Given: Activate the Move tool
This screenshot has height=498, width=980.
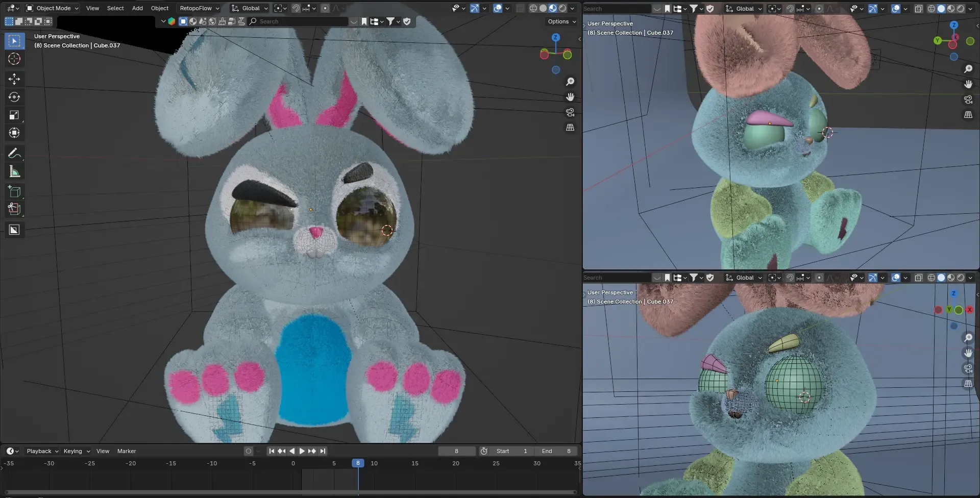Looking at the screenshot, I should 14,79.
